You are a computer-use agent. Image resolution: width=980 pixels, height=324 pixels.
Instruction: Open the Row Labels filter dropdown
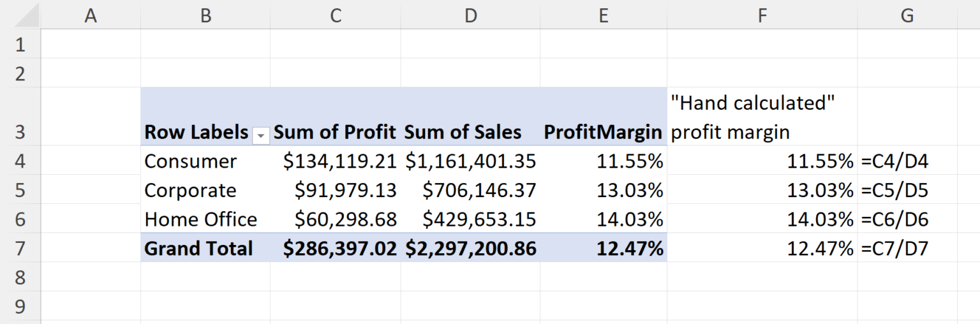(x=260, y=135)
